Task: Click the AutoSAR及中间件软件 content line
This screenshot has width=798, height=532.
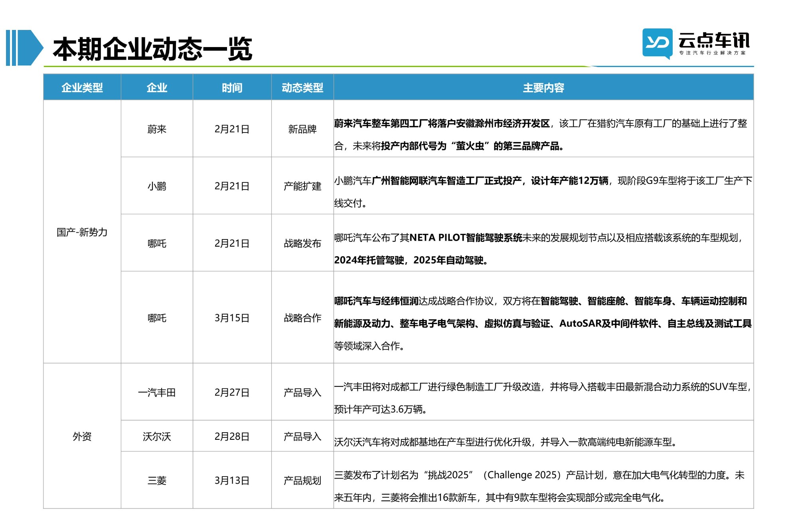Action: click(543, 323)
